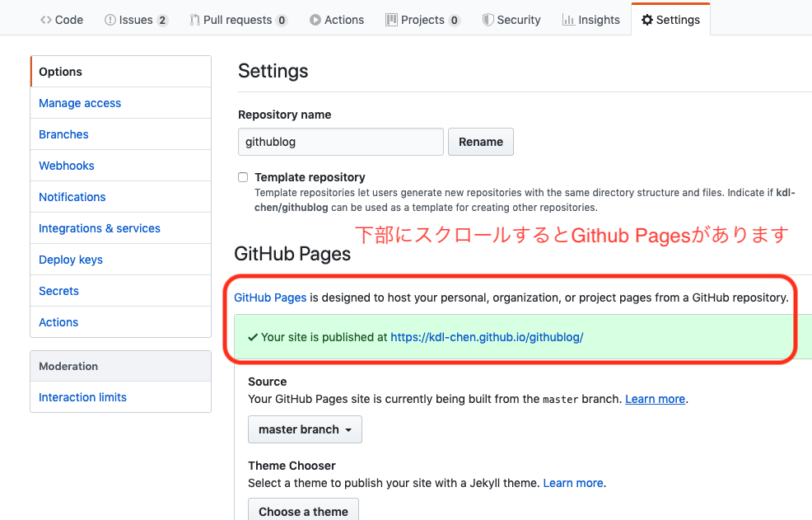Click the Template repository label text
Viewport: 812px width, 520px height.
click(x=310, y=177)
